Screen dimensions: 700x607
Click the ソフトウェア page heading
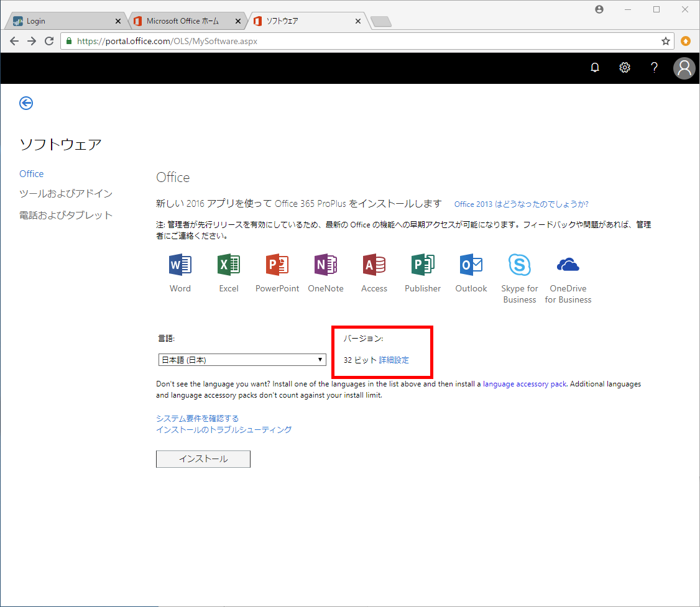coord(60,145)
